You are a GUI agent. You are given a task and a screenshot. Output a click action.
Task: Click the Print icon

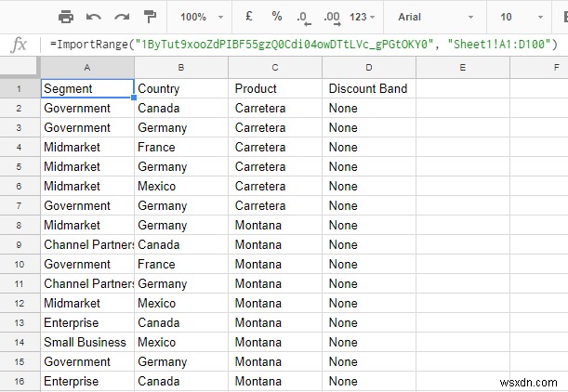click(66, 17)
